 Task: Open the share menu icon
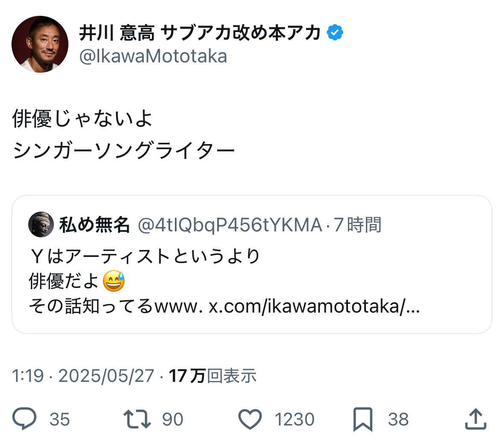[475, 419]
